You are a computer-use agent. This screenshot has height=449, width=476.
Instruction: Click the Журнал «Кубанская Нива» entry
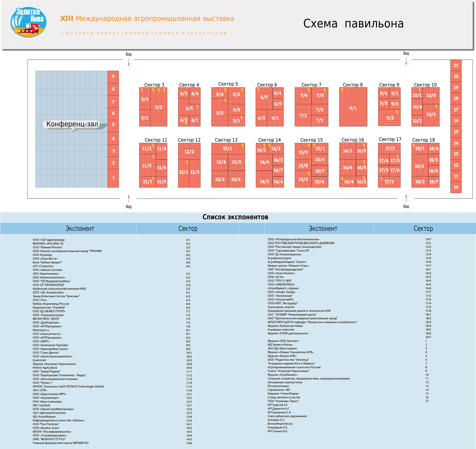coord(285,326)
